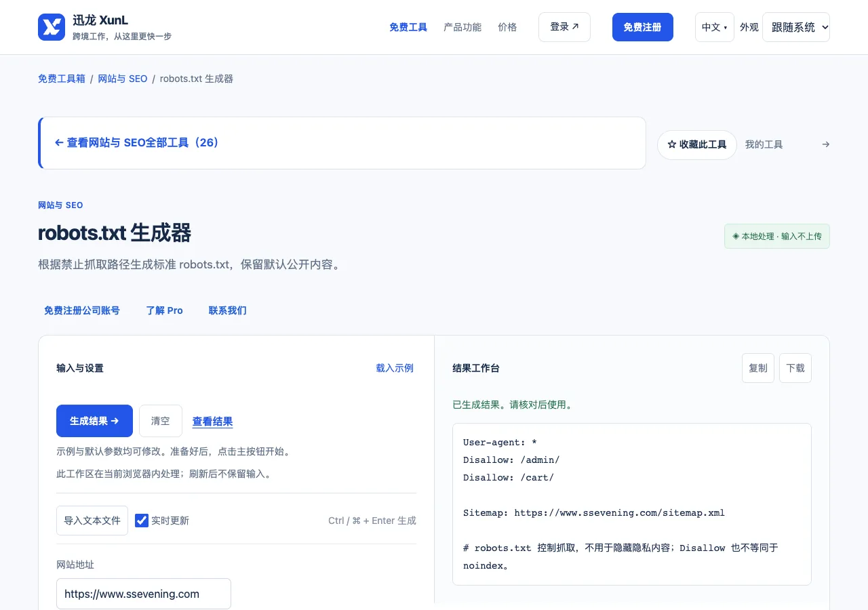868x610 pixels.
Task: Click the 导入文本文件 button
Action: click(92, 521)
